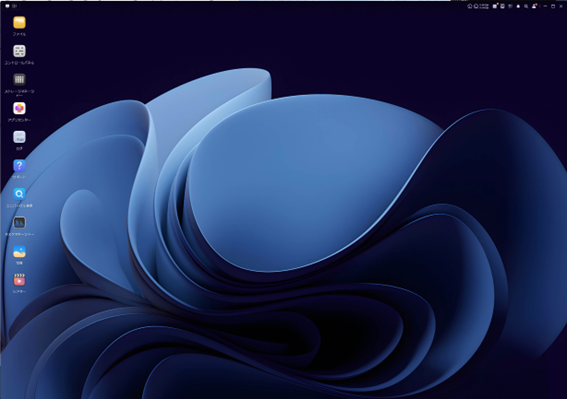This screenshot has height=399, width=567.
Task: Click the monitor-shaped icon in the top bar
Action: click(x=503, y=6)
